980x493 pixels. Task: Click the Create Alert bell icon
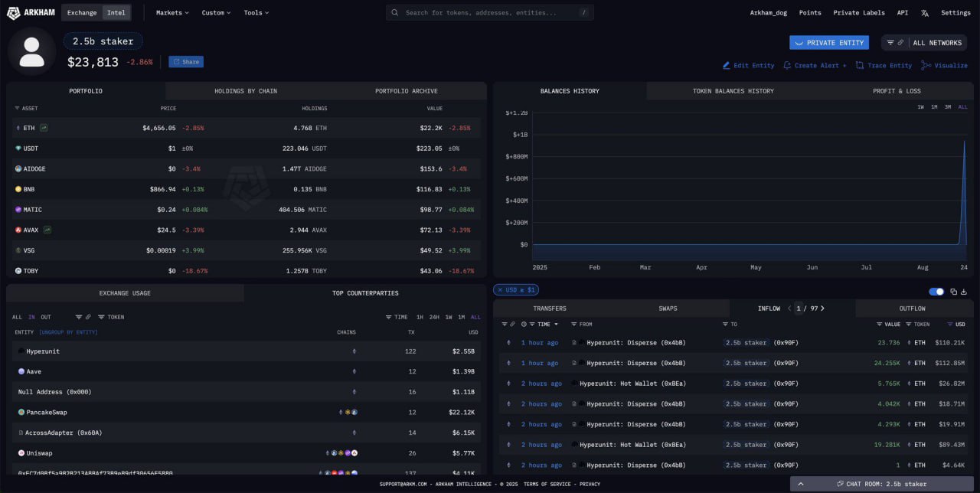pyautogui.click(x=787, y=66)
